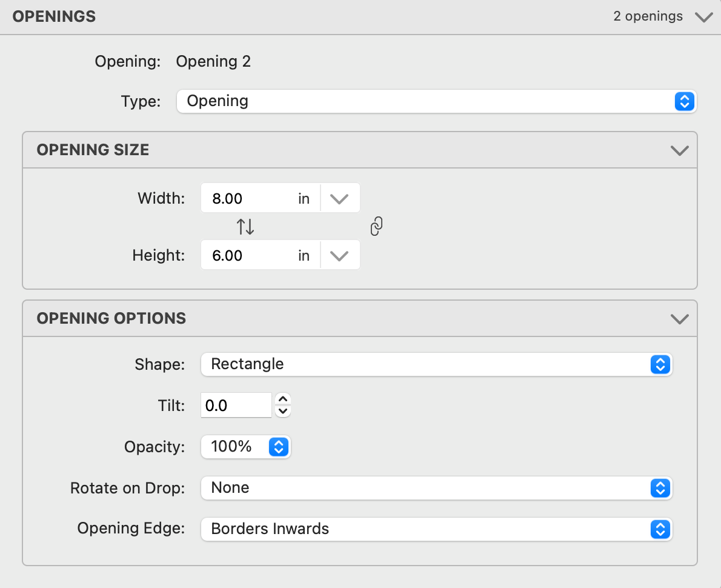
Task: Click the OPENING OPTIONS section header title
Action: [111, 319]
